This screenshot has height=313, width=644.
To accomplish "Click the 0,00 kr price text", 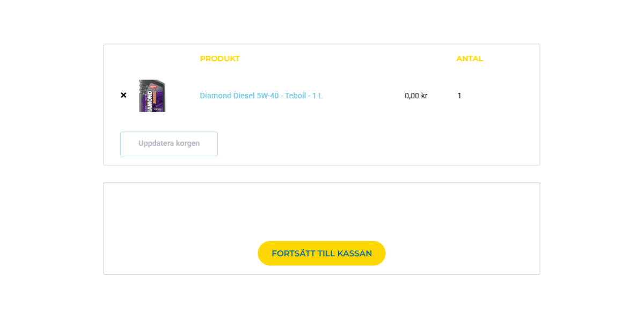I will click(x=416, y=96).
